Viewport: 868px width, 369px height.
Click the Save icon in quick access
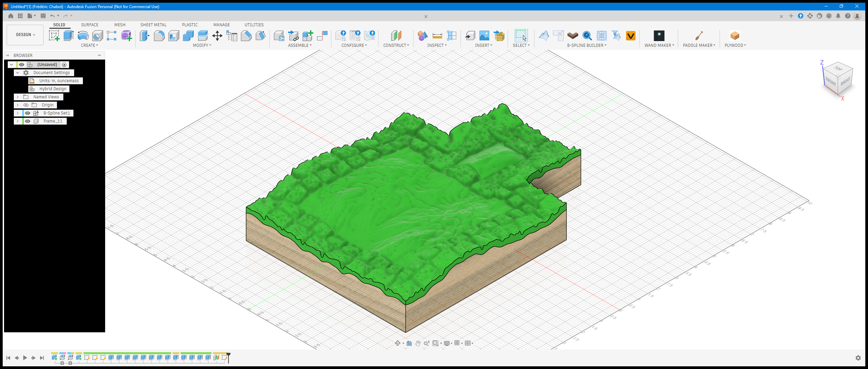pos(43,16)
